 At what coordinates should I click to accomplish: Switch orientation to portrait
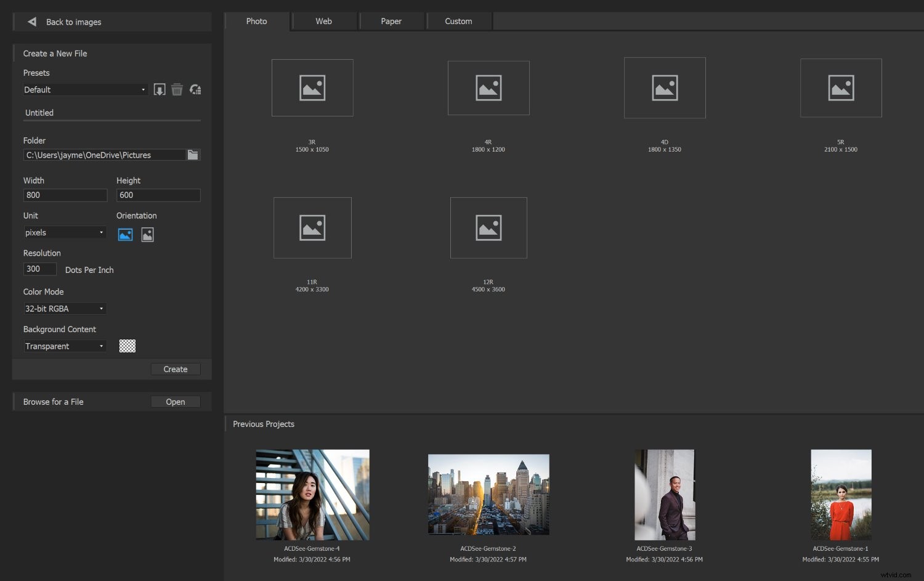pos(147,234)
